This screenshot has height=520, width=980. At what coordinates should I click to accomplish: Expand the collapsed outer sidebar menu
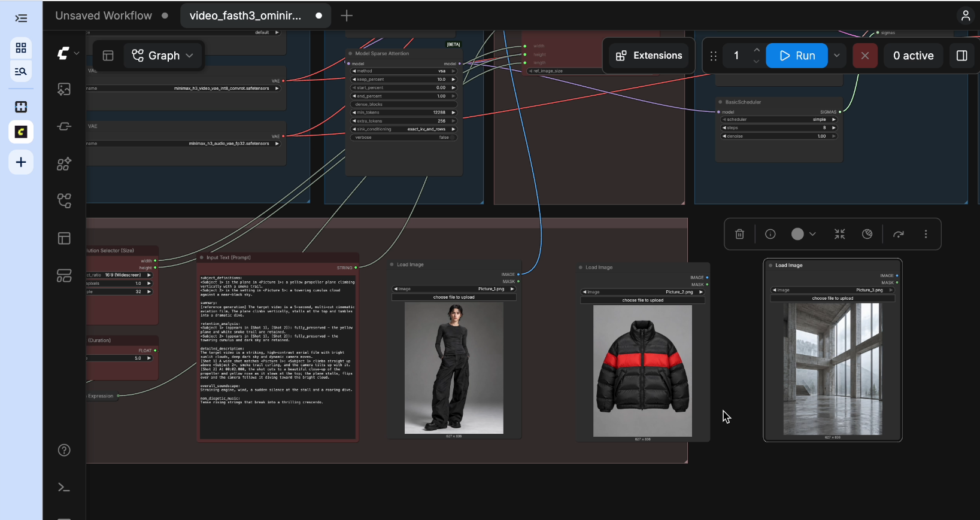click(21, 18)
